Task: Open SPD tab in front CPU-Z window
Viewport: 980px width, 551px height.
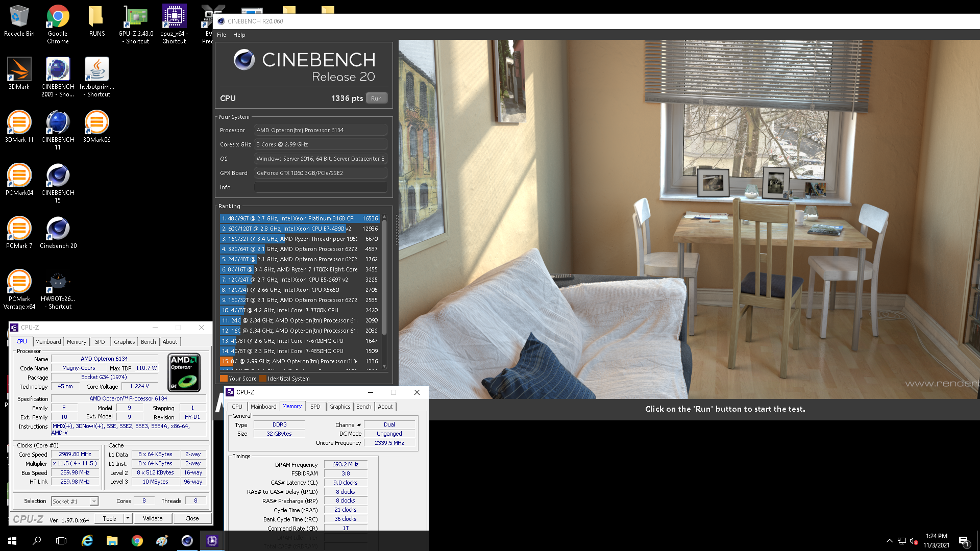Action: click(x=315, y=407)
